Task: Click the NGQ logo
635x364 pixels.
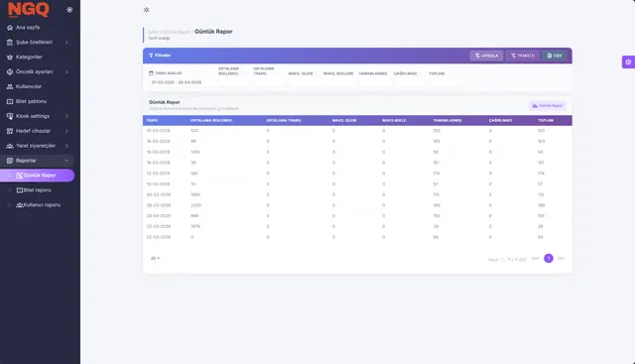Action: (x=29, y=9)
